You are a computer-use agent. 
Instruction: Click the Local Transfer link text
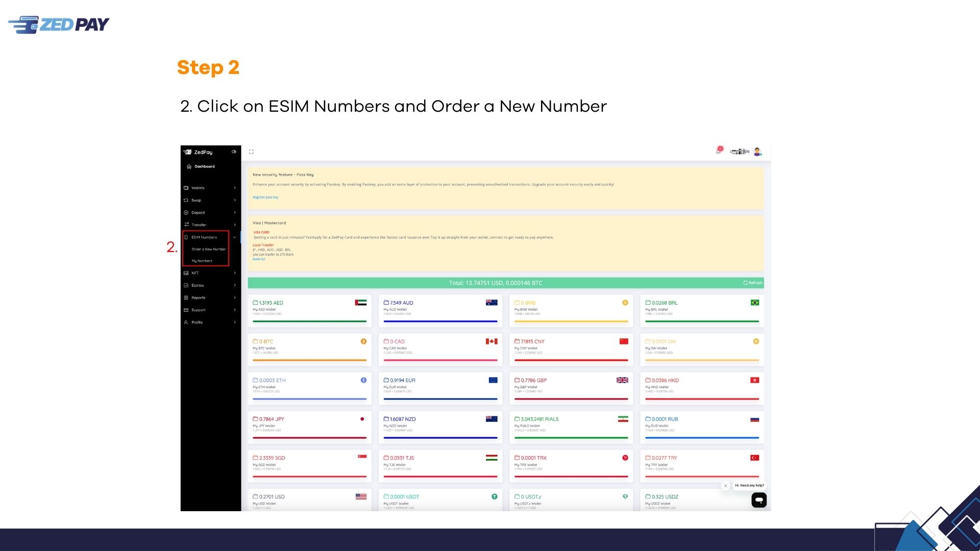(x=263, y=245)
